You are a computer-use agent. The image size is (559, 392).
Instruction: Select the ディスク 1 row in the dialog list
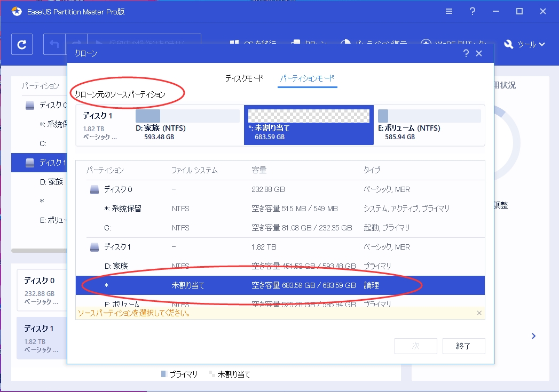[280, 247]
